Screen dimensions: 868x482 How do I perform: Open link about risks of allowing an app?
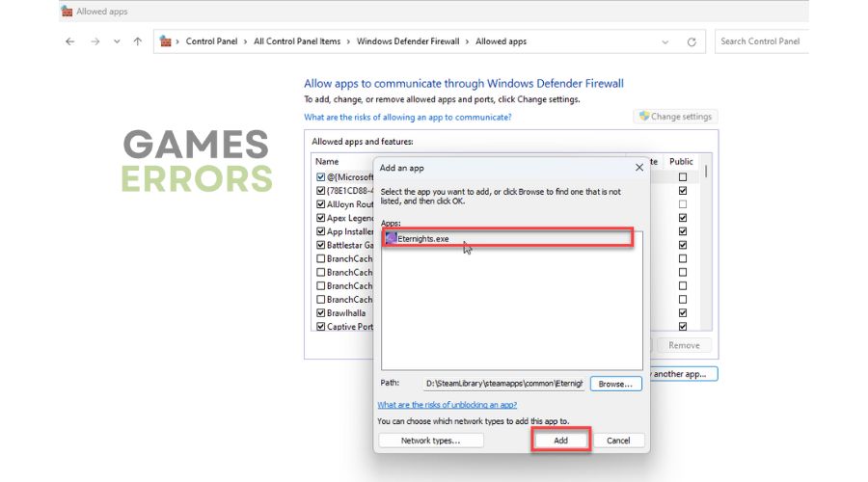click(x=407, y=118)
